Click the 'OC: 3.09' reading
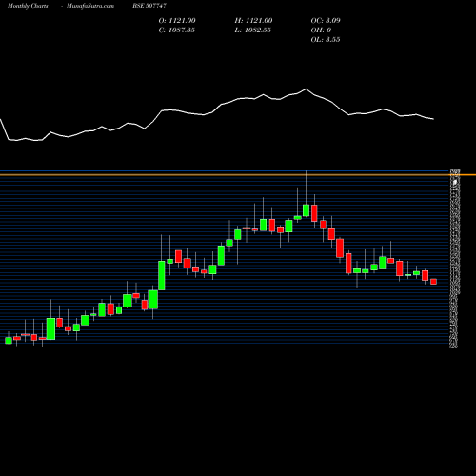476x476 pixels. pos(326,21)
